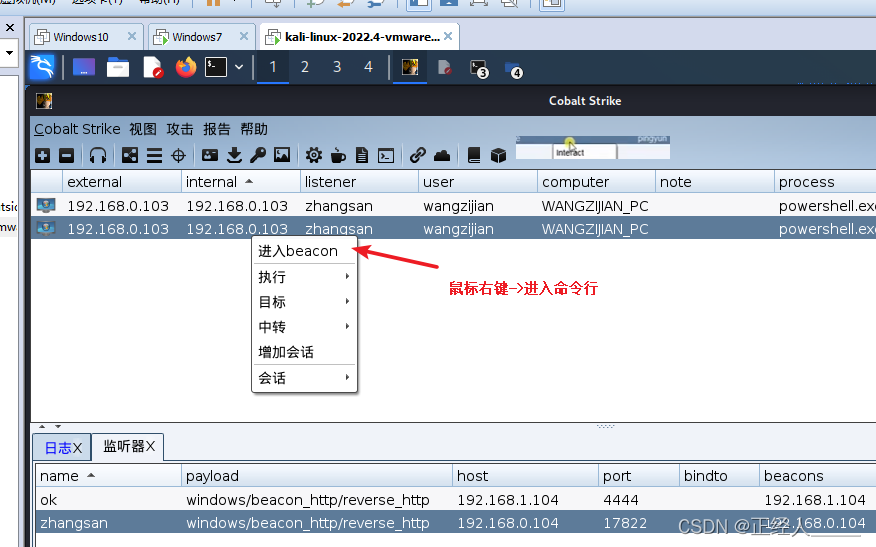This screenshot has width=876, height=547.
Task: Open Kali dragon applications menu
Action: [42, 67]
